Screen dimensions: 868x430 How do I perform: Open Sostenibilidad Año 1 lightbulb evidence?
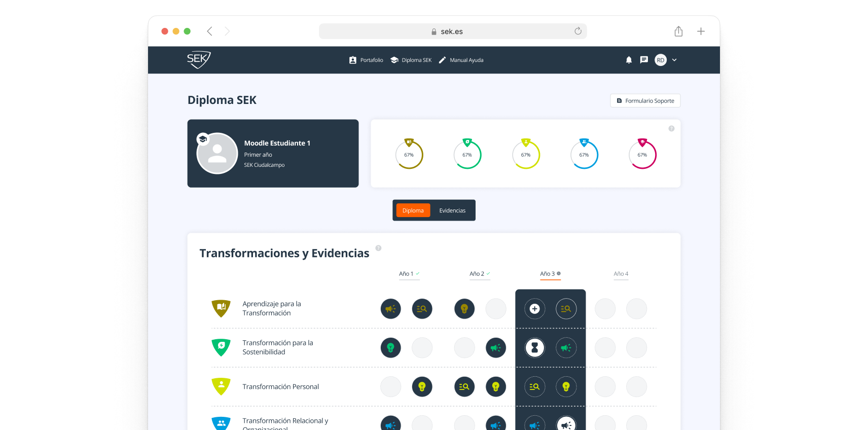pyautogui.click(x=391, y=348)
